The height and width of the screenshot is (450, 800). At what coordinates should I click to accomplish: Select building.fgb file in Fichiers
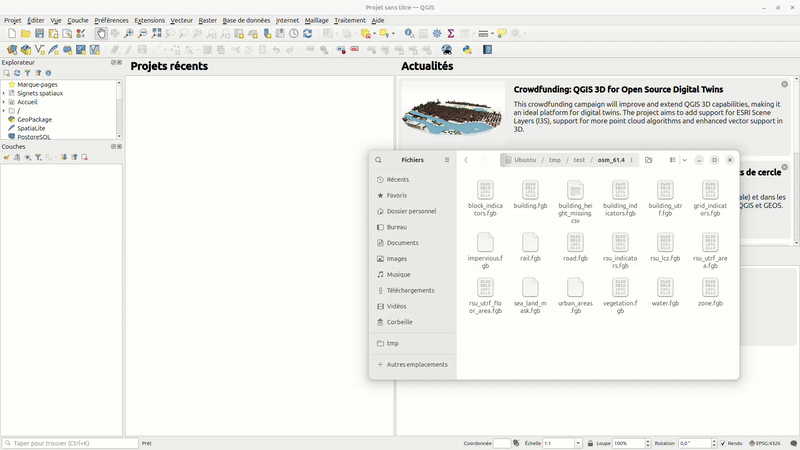(530, 194)
